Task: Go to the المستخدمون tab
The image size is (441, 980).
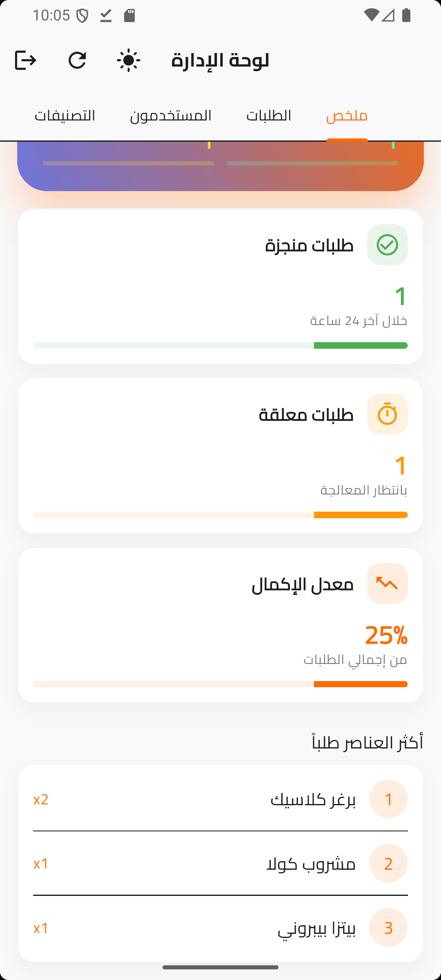Action: (x=171, y=116)
